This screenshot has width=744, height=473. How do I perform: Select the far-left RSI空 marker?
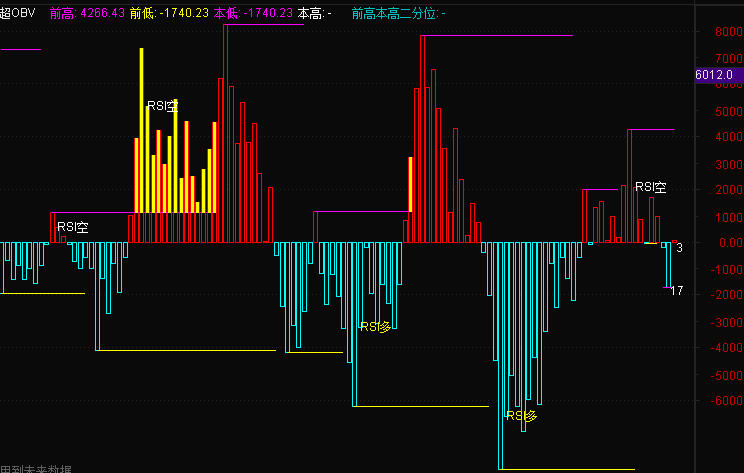tap(72, 227)
